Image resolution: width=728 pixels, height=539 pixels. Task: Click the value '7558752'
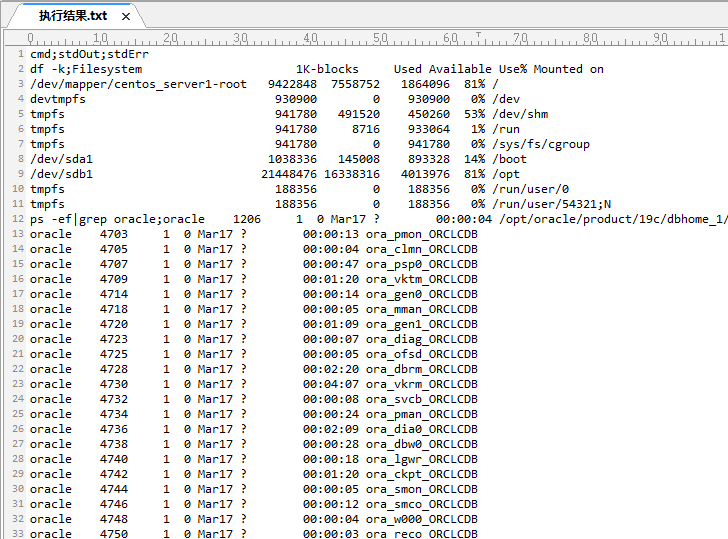point(356,84)
